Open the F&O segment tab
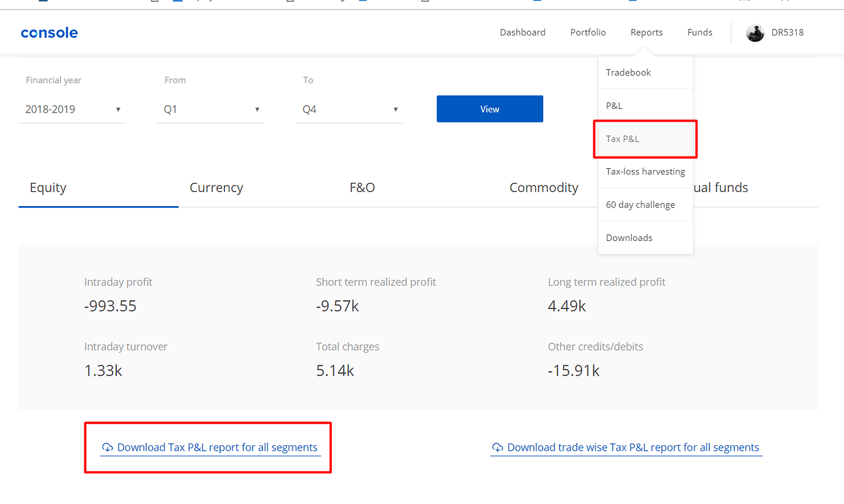The height and width of the screenshot is (504, 844). pyautogui.click(x=361, y=187)
